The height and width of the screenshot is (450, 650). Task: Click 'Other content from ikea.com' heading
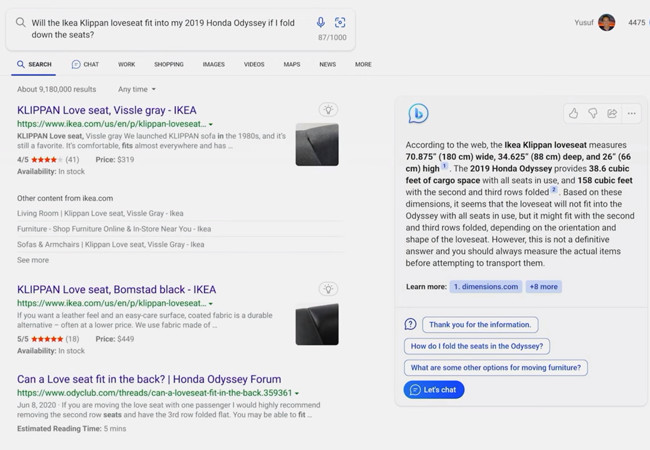[x=65, y=198]
